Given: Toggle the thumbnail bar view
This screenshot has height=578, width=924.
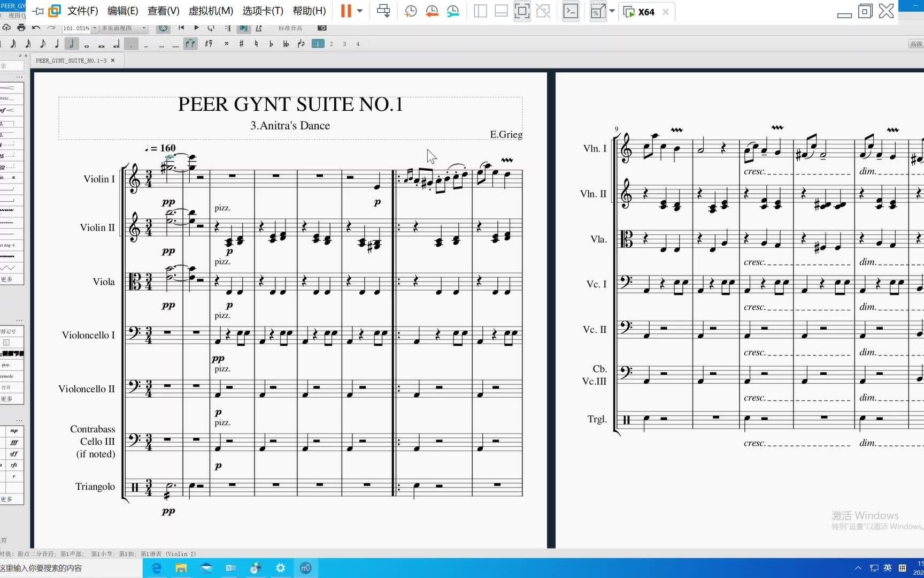Looking at the screenshot, I should click(x=501, y=11).
